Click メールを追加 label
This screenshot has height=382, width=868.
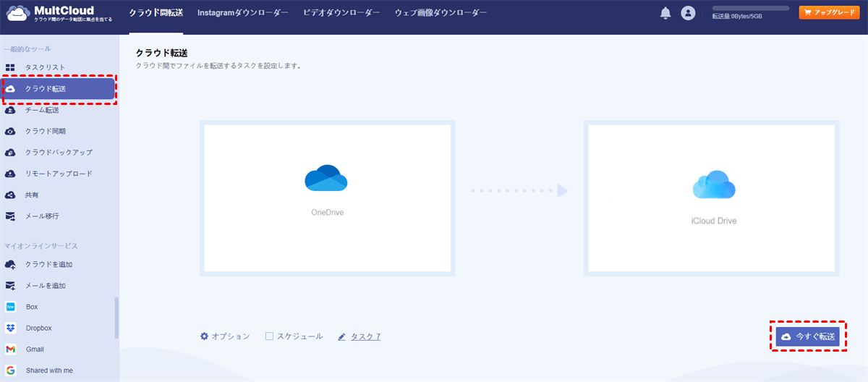coord(46,286)
